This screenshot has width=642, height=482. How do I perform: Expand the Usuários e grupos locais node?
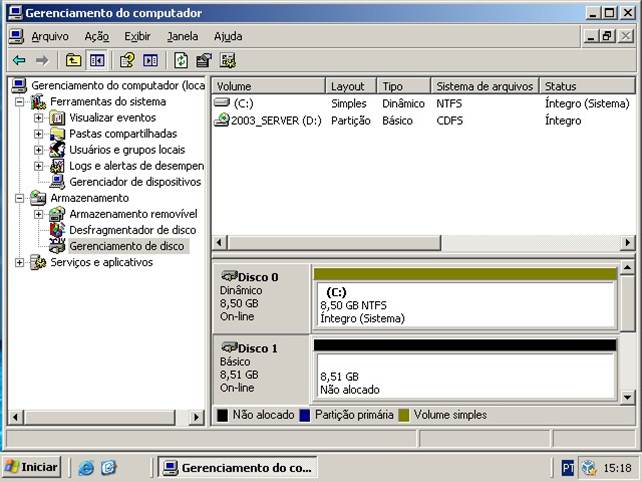coord(38,150)
